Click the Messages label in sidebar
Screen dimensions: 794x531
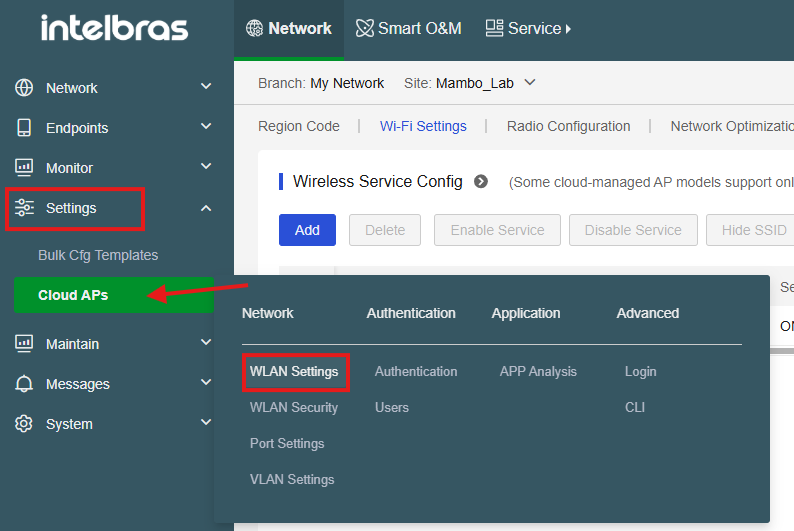coord(77,384)
